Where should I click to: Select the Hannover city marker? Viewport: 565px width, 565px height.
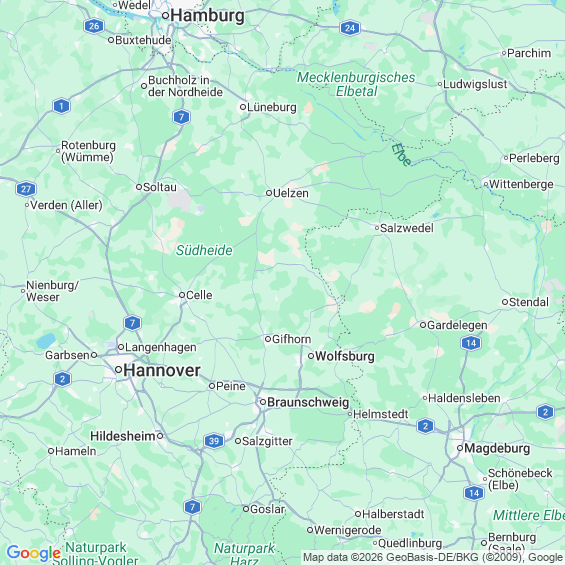[118, 369]
